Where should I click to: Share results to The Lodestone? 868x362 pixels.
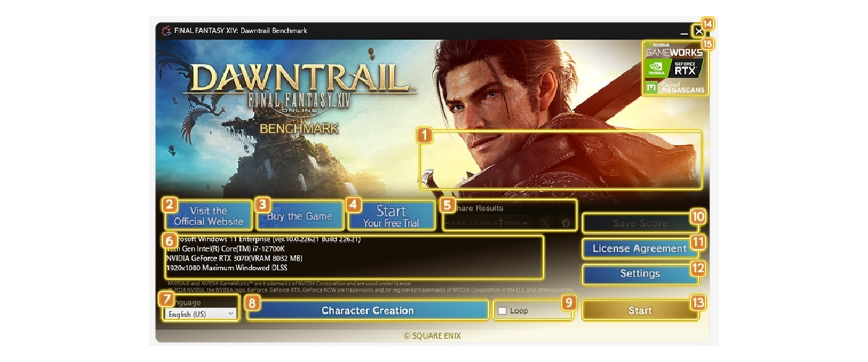point(488,223)
